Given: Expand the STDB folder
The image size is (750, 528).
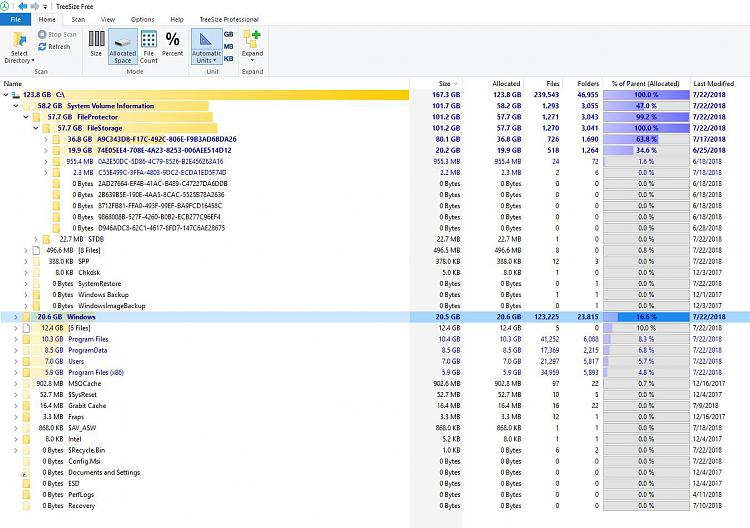Looking at the screenshot, I should tap(36, 239).
